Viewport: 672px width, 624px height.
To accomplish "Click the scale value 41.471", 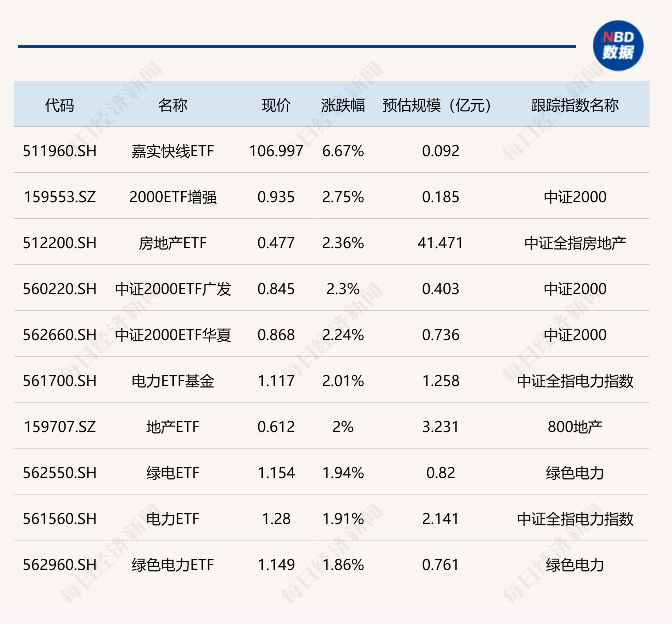I will pos(440,243).
